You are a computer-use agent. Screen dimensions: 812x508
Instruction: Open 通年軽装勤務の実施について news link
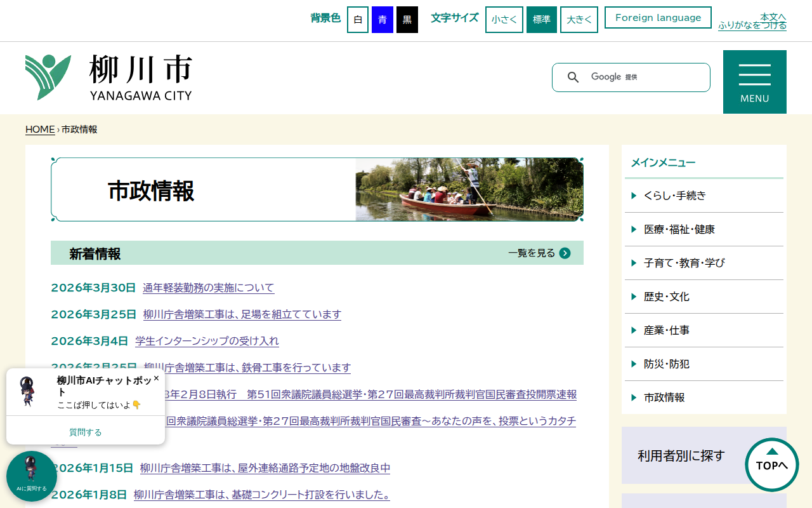coord(209,288)
